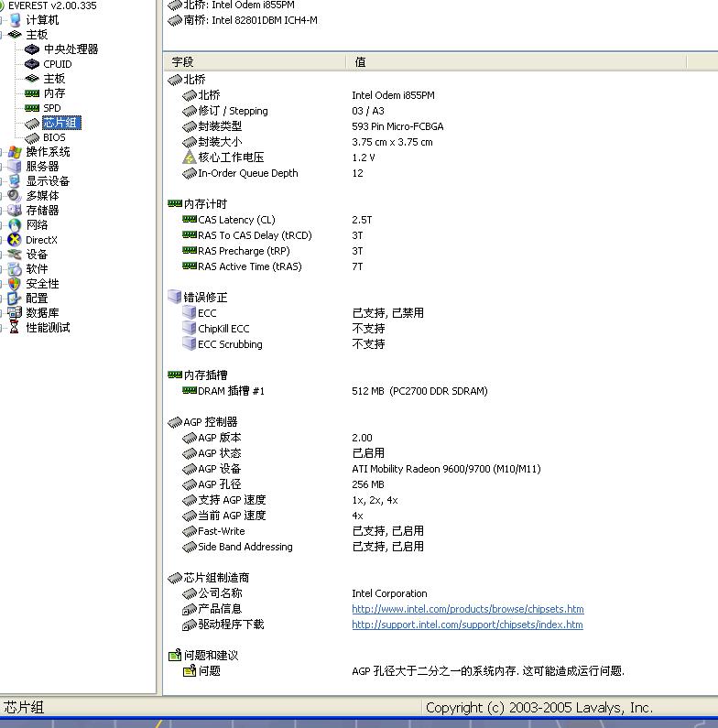Select the 当前 AGP 速度 row

tap(273, 516)
